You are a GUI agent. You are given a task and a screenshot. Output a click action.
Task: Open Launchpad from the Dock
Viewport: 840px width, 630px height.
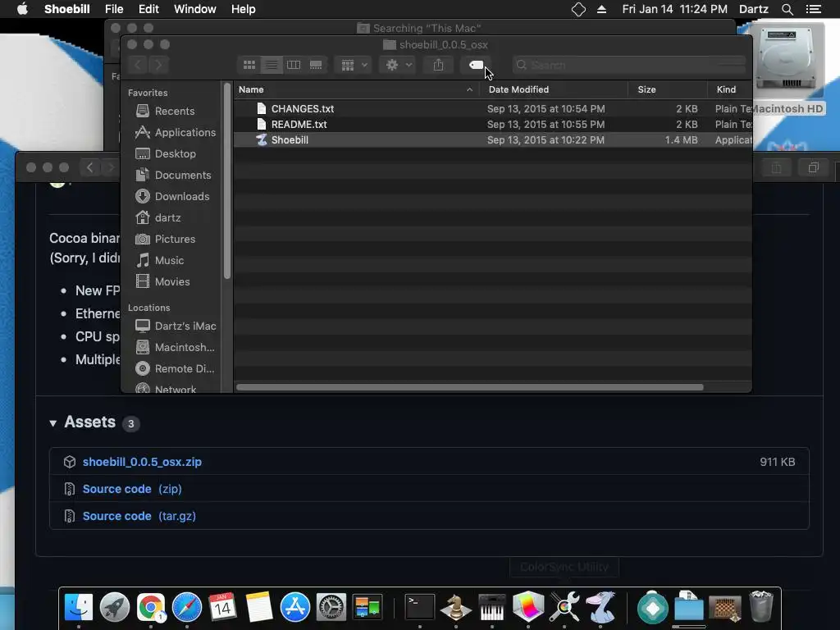(115, 608)
